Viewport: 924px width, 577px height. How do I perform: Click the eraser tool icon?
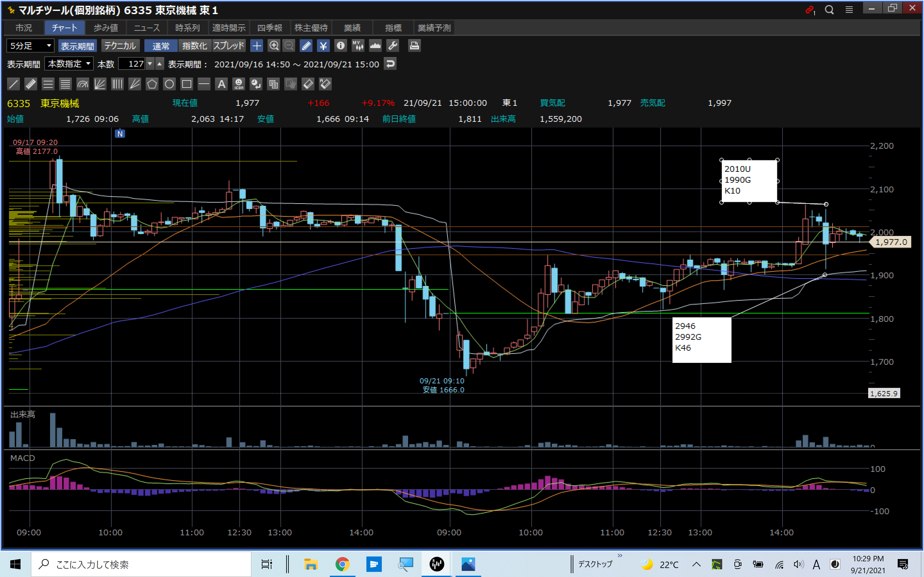point(308,84)
